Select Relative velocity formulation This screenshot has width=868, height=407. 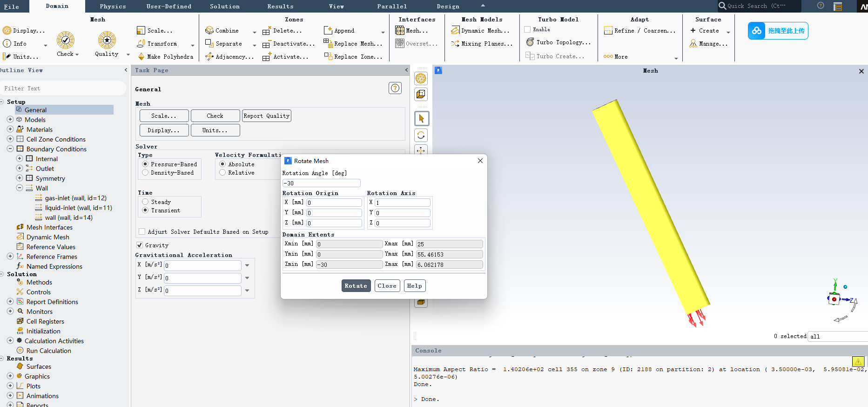tap(223, 172)
